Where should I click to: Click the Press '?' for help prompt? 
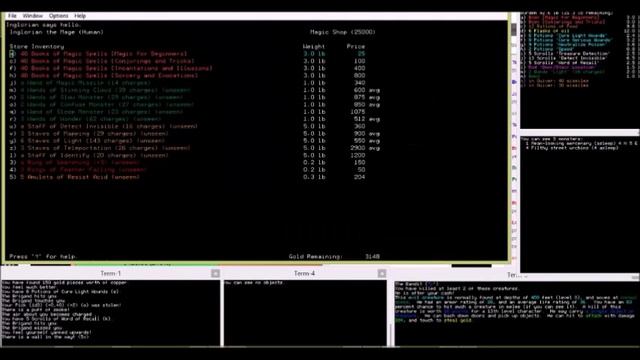tap(43, 257)
